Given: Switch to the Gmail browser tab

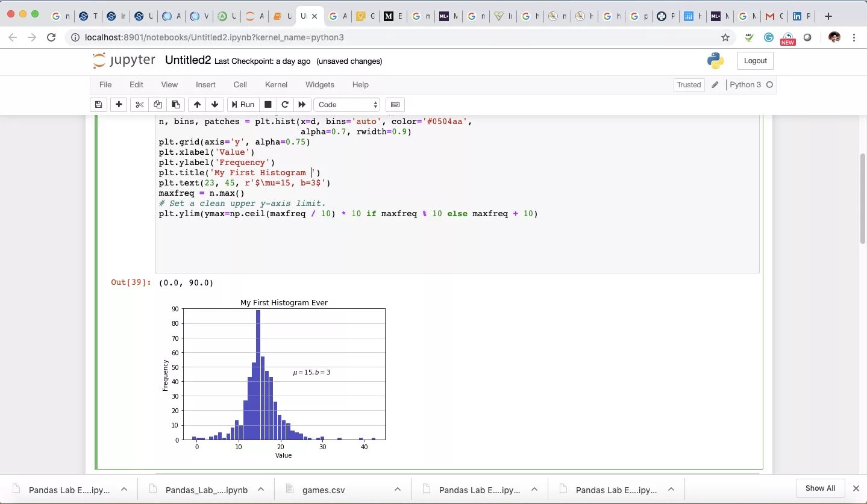Looking at the screenshot, I should pos(773,16).
